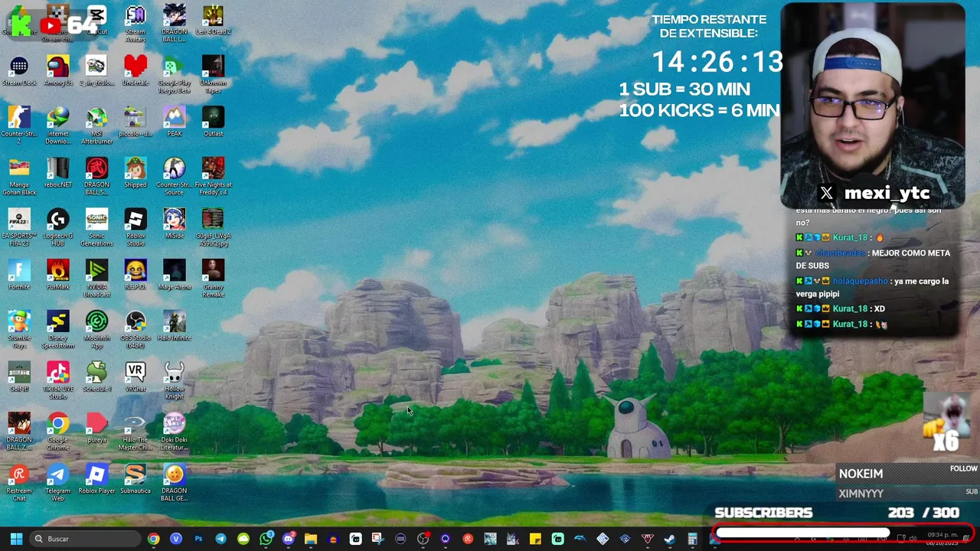Open Telegram from the taskbar
Image resolution: width=980 pixels, height=551 pixels.
coord(220,539)
